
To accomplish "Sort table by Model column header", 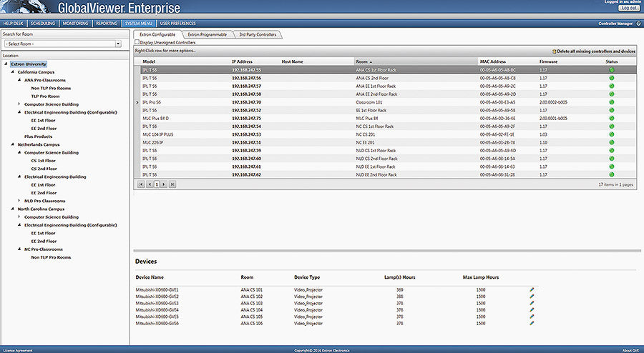I will [x=149, y=61].
